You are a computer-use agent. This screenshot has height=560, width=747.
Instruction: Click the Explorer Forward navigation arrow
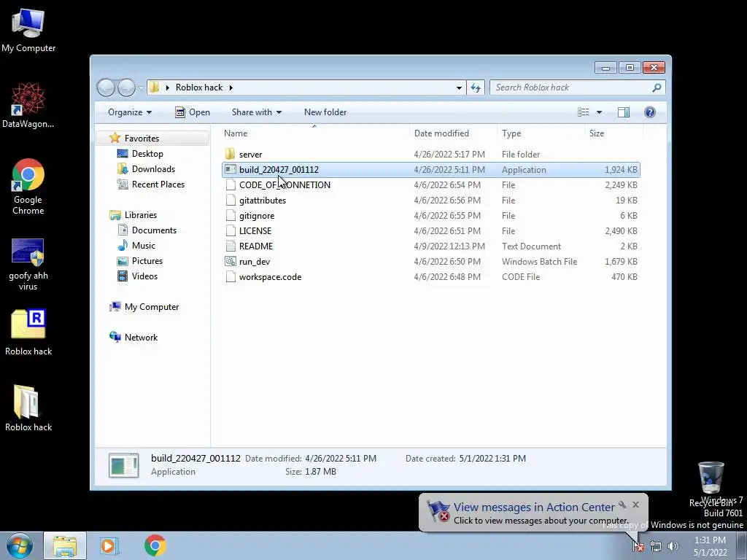point(126,87)
